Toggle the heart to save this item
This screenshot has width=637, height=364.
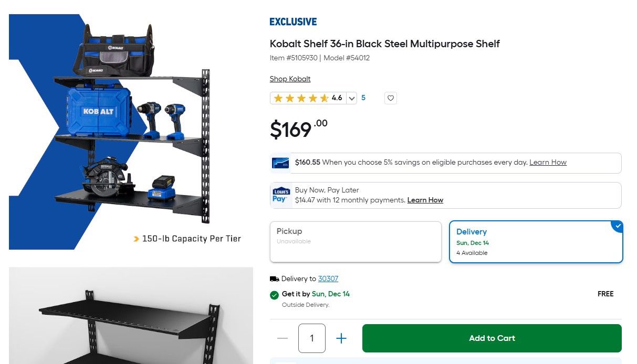coord(390,98)
